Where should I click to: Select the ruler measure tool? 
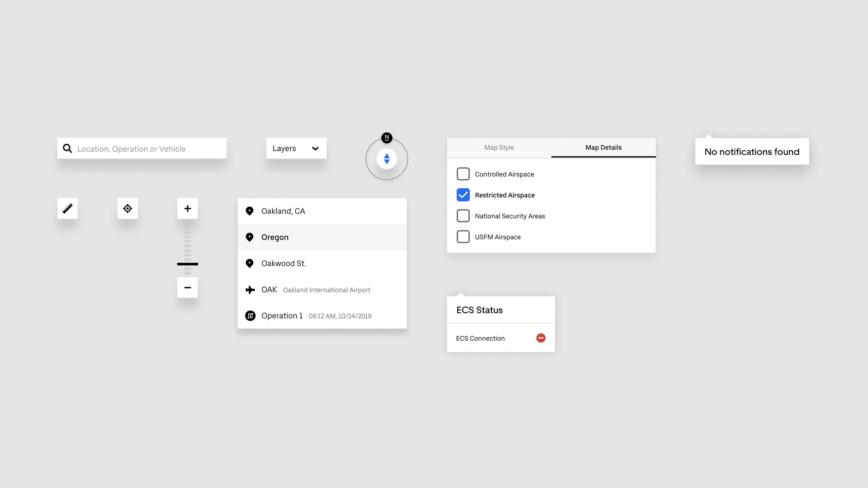[x=67, y=208]
